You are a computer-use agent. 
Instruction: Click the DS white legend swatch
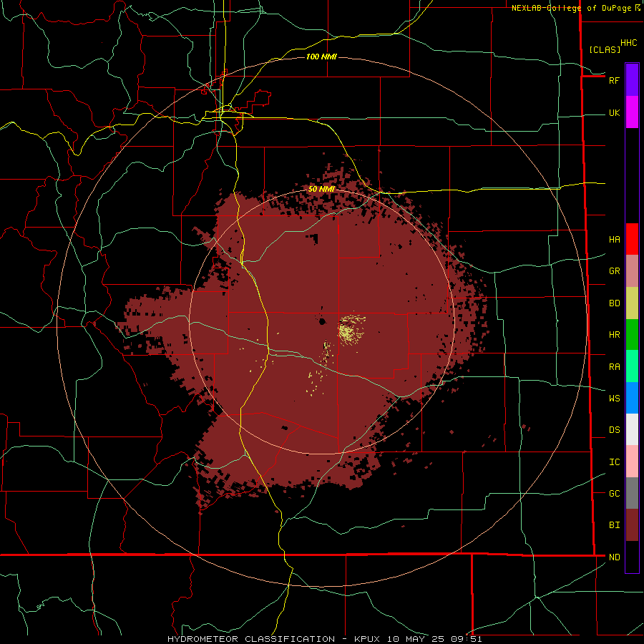[x=632, y=429]
